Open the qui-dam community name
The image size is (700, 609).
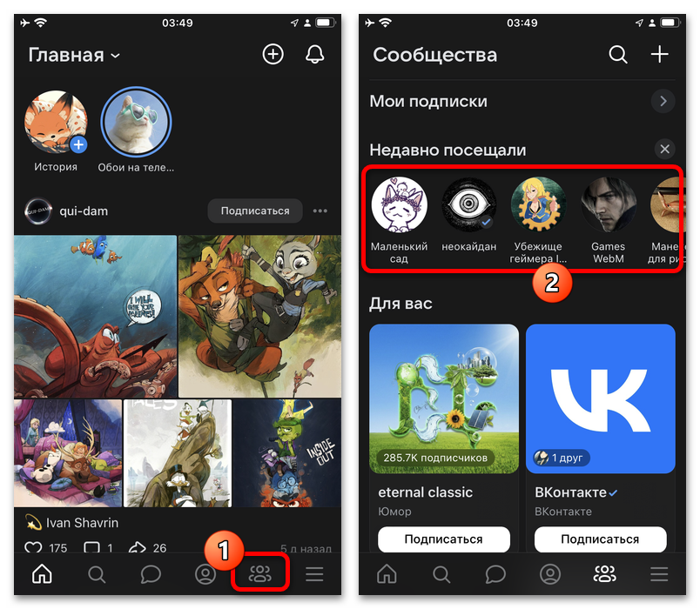[84, 211]
